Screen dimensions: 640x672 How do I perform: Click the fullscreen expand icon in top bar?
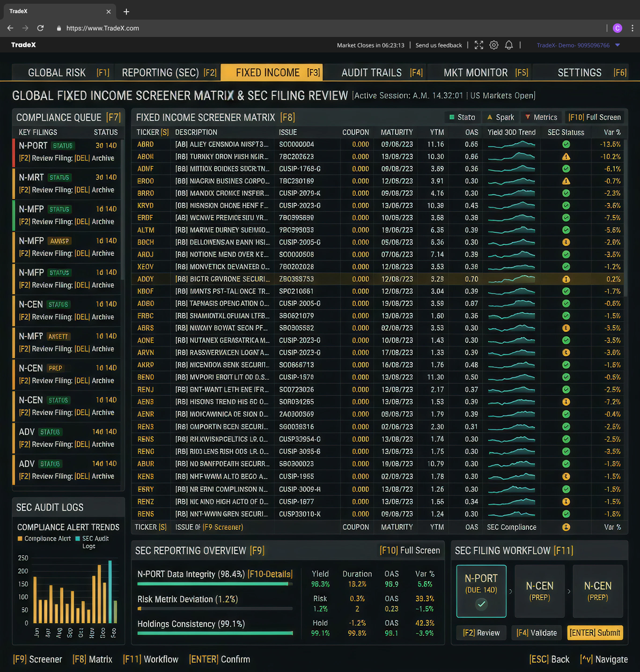(x=478, y=45)
